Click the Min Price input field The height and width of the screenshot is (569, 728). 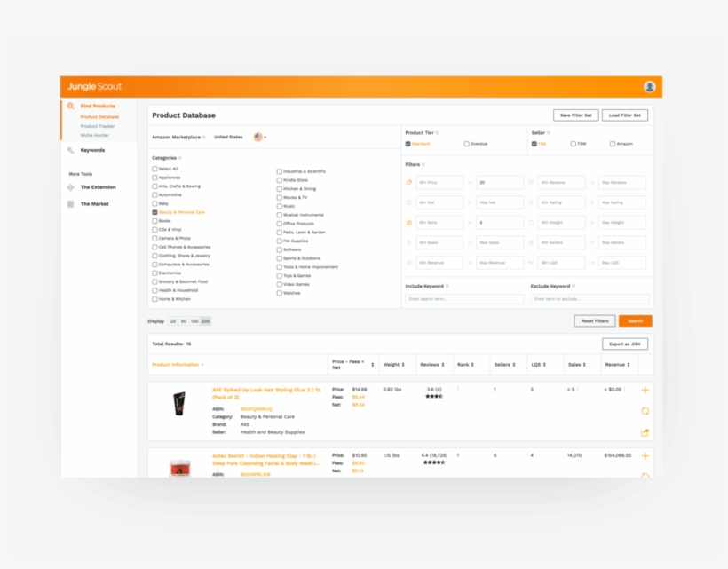(439, 182)
